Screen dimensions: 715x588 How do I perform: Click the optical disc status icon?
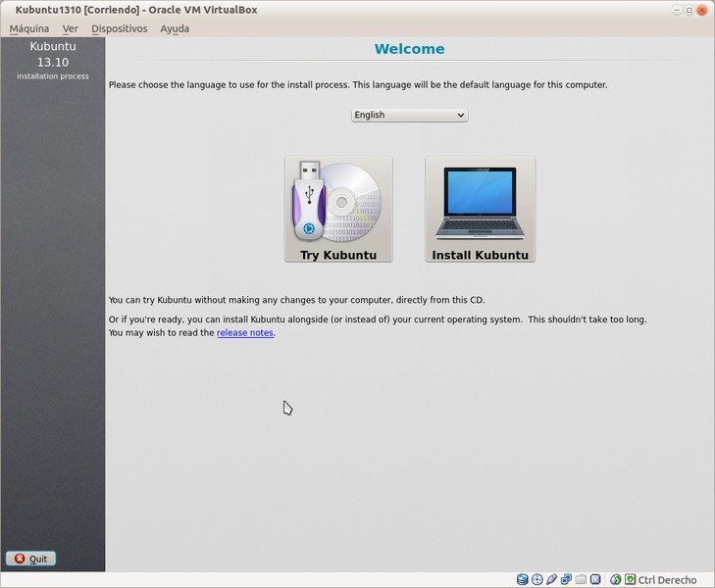pos(537,579)
